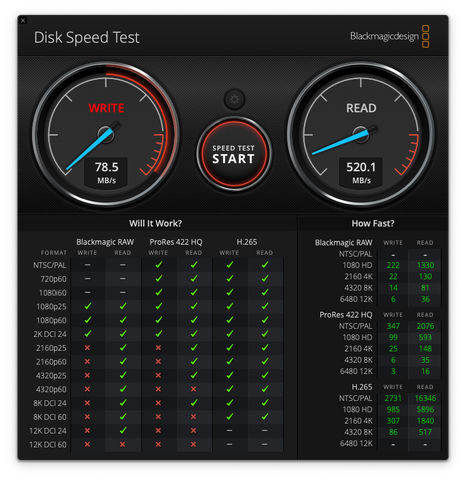The image size is (466, 480).
Task: Click H.265 read check for 8K DCI 60
Action: (x=265, y=416)
